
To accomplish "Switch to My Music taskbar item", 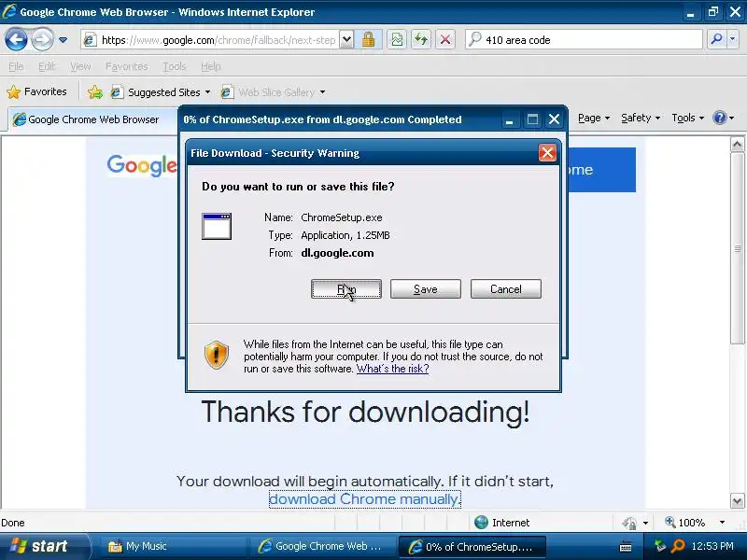I will click(x=172, y=546).
